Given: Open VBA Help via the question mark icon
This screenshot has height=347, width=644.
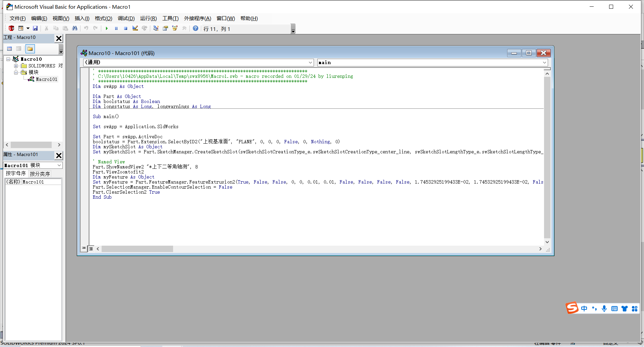Looking at the screenshot, I should click(196, 29).
